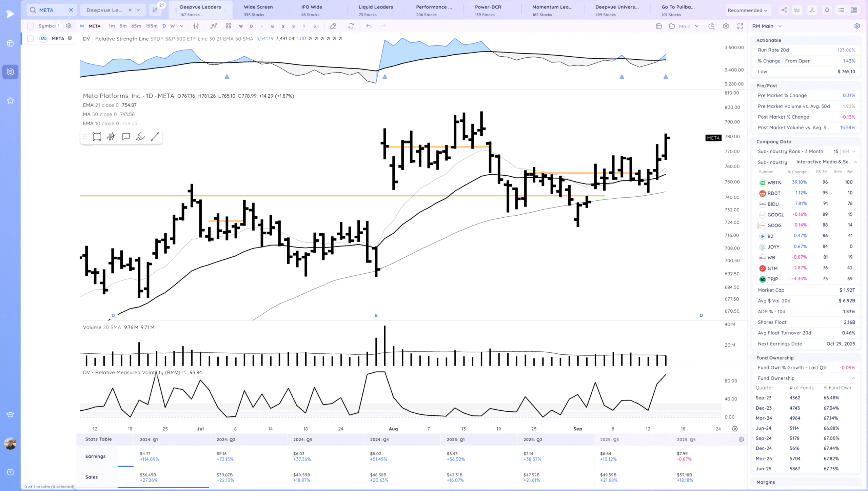Toggle the 5 circle marker button
Image resolution: width=868 pixels, height=491 pixels.
click(314, 26)
